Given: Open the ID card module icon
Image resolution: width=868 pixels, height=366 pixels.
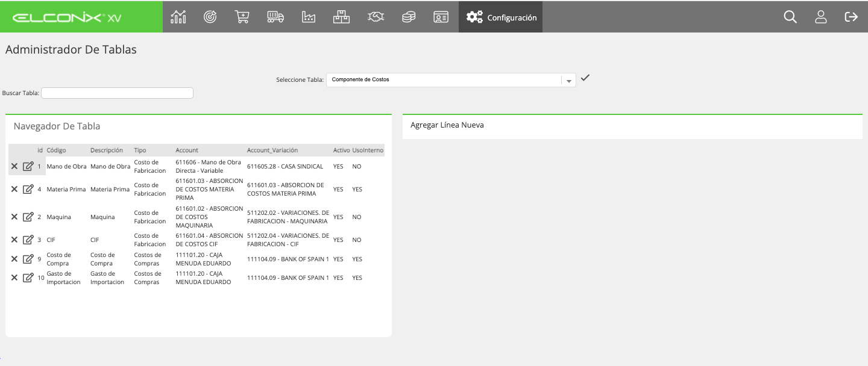Looking at the screenshot, I should (x=441, y=17).
